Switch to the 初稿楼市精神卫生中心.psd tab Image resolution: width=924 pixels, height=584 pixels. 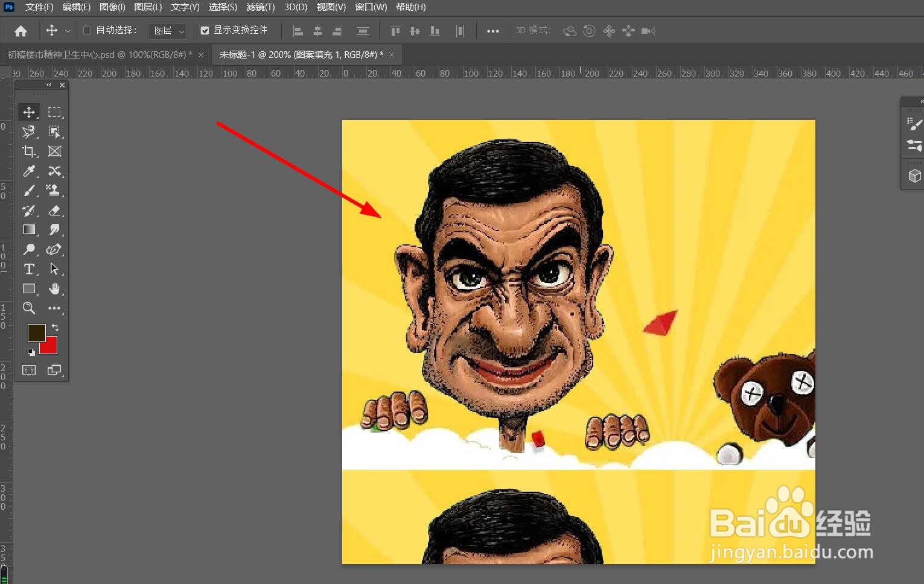click(x=100, y=55)
